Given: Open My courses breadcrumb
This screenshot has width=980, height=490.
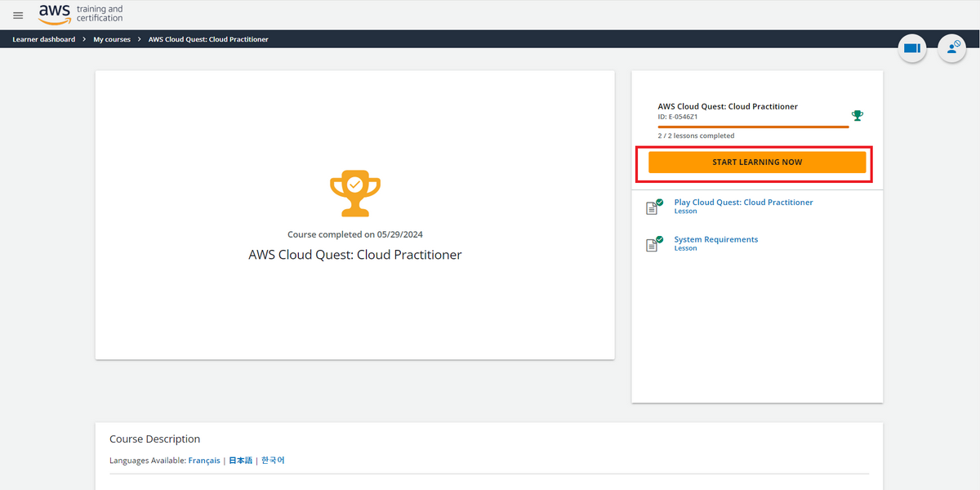Looking at the screenshot, I should point(112,39).
